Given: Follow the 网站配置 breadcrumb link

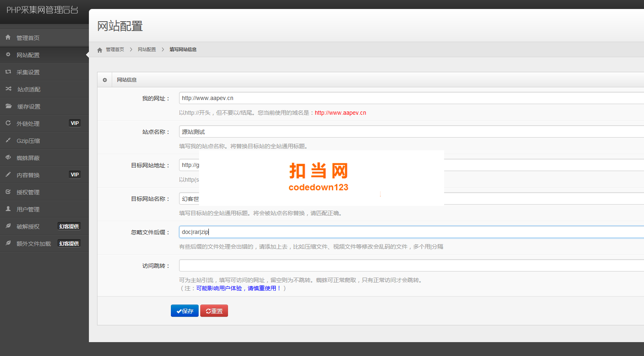Looking at the screenshot, I should 147,49.
